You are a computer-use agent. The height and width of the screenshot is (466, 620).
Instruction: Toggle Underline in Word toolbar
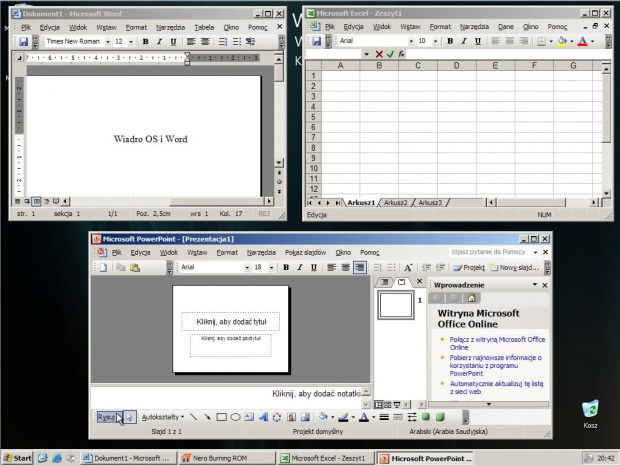[x=173, y=42]
